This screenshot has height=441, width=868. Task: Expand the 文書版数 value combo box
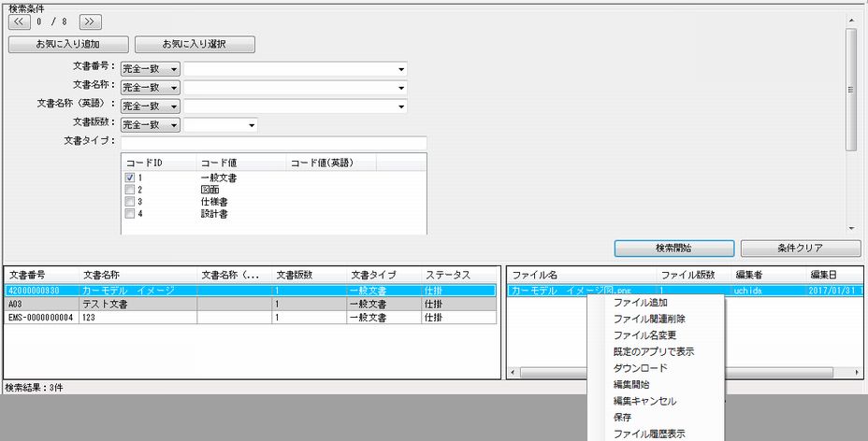(x=252, y=125)
